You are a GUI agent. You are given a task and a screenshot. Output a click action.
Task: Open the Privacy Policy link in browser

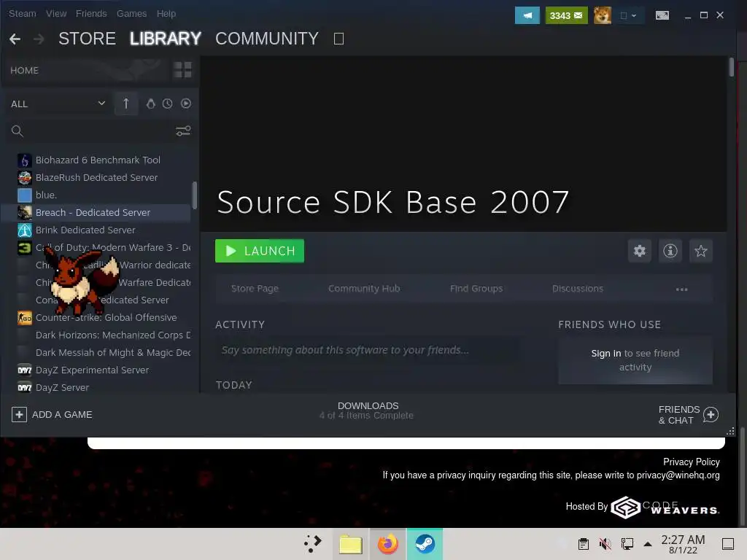(x=692, y=462)
